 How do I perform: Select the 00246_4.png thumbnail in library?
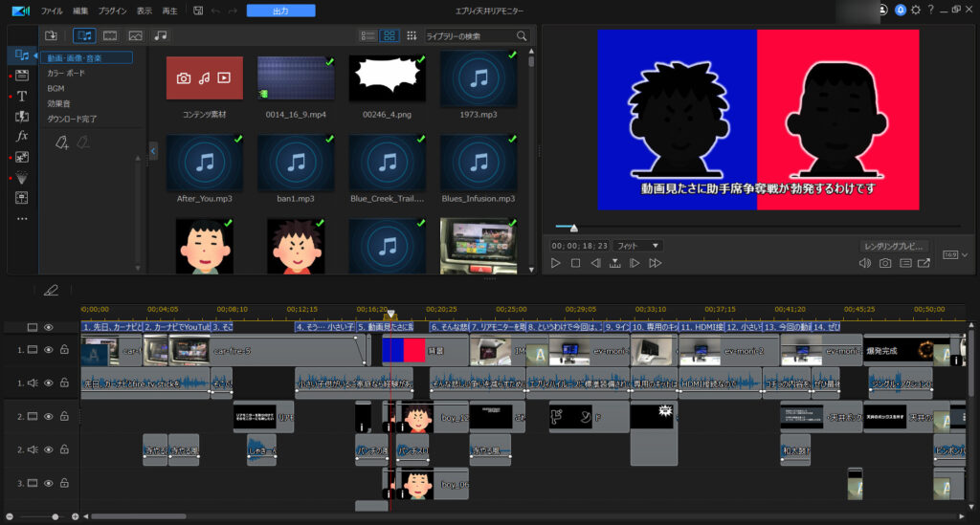coord(387,77)
